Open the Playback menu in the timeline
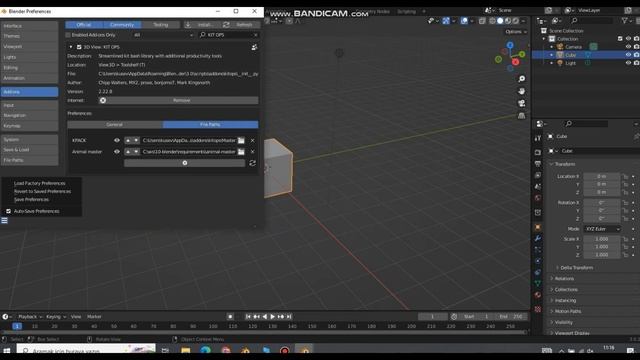 [30, 317]
